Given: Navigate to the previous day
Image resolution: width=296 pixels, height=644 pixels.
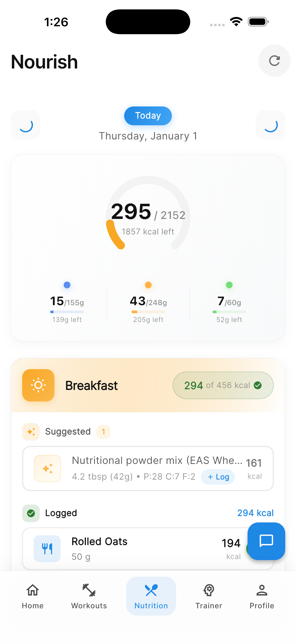Looking at the screenshot, I should tap(26, 125).
